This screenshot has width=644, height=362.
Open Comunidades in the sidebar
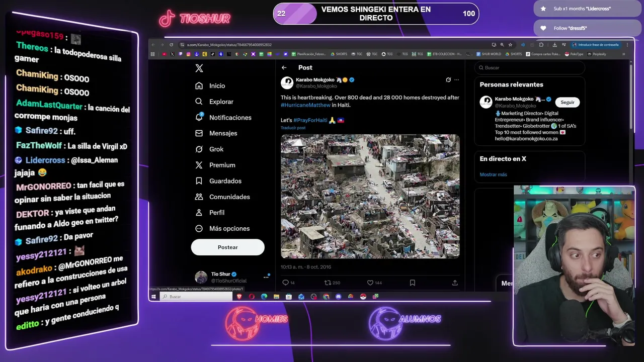(x=222, y=197)
